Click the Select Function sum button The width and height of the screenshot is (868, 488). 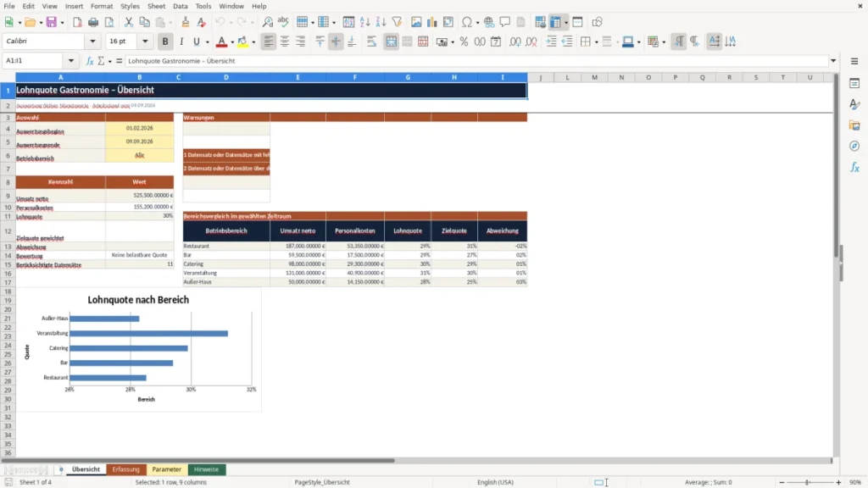[x=101, y=61]
